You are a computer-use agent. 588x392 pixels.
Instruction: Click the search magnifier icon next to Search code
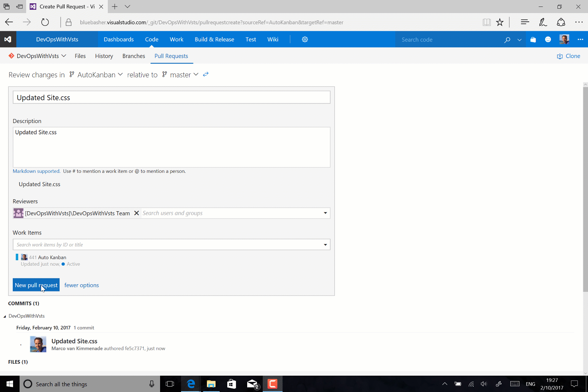click(507, 40)
